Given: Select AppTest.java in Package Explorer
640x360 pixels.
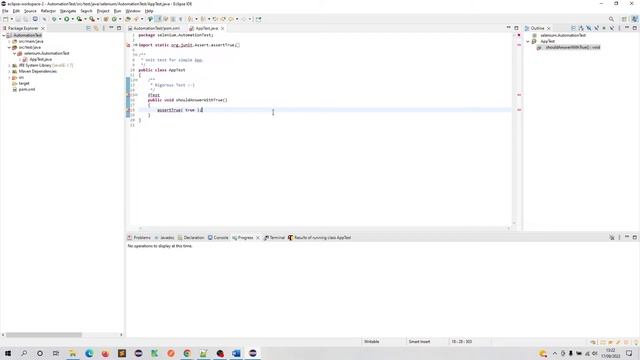Looking at the screenshot, I should tap(38, 59).
